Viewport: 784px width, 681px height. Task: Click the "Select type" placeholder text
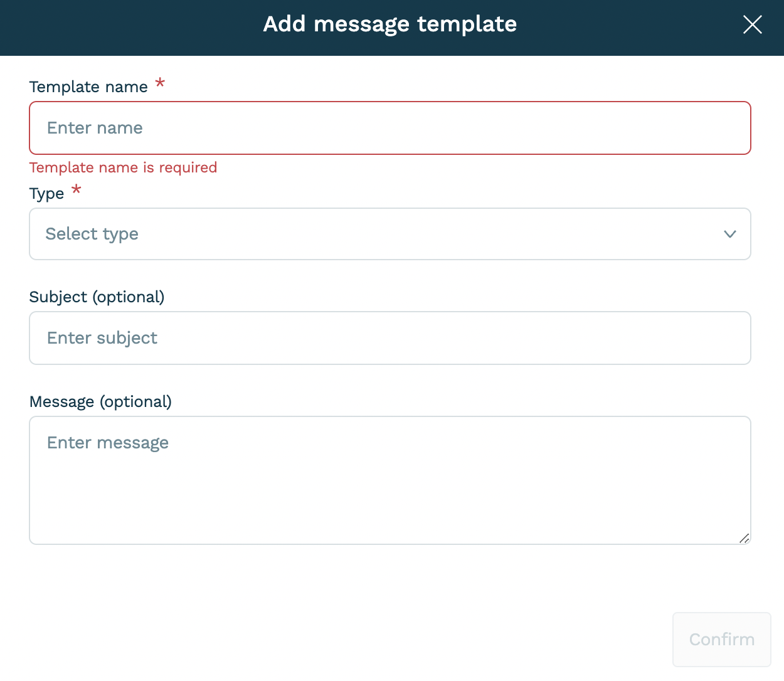pyautogui.click(x=92, y=234)
